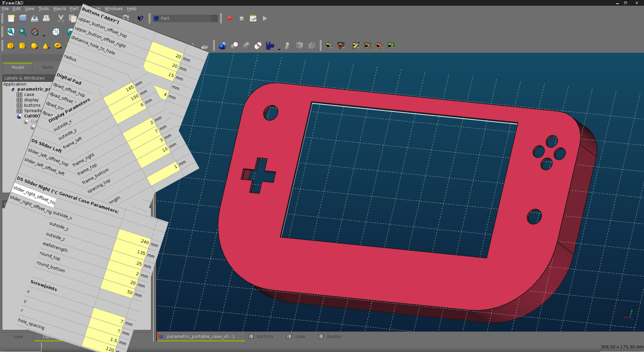Create a new document with the New icon
This screenshot has height=352, width=644.
click(11, 18)
